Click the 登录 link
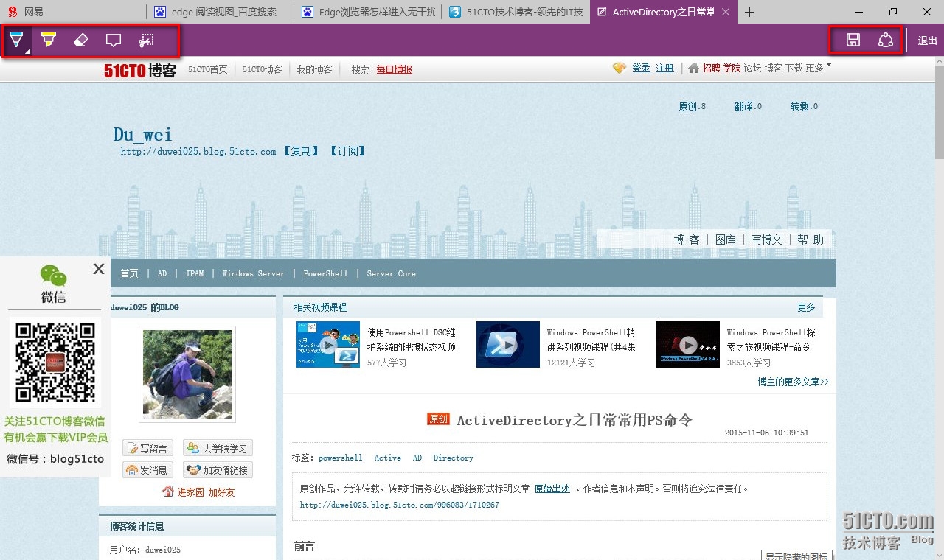The height and width of the screenshot is (560, 944). click(x=641, y=68)
